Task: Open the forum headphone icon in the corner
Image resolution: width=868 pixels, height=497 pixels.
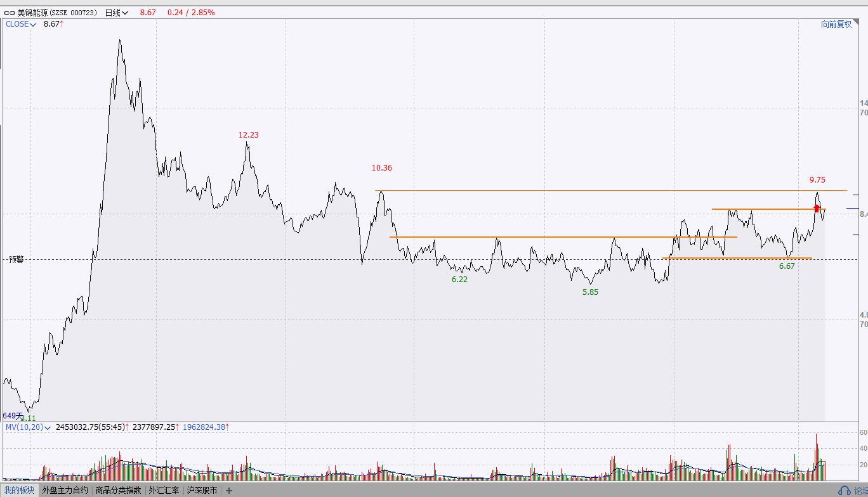Action: tap(844, 491)
